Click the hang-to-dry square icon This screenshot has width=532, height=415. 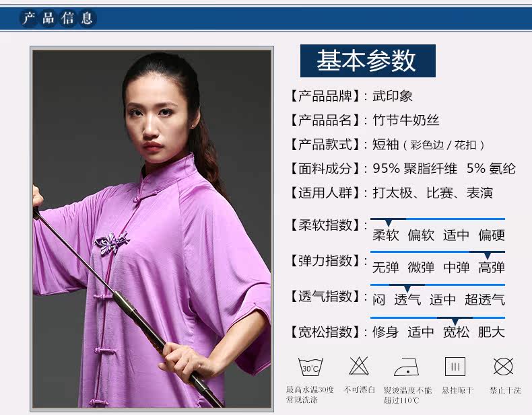coord(455,366)
